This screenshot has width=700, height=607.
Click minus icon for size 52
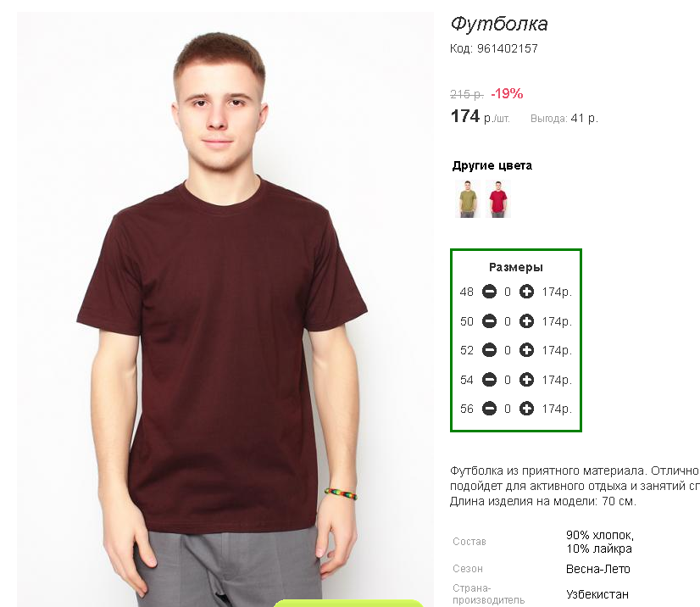[x=489, y=350]
